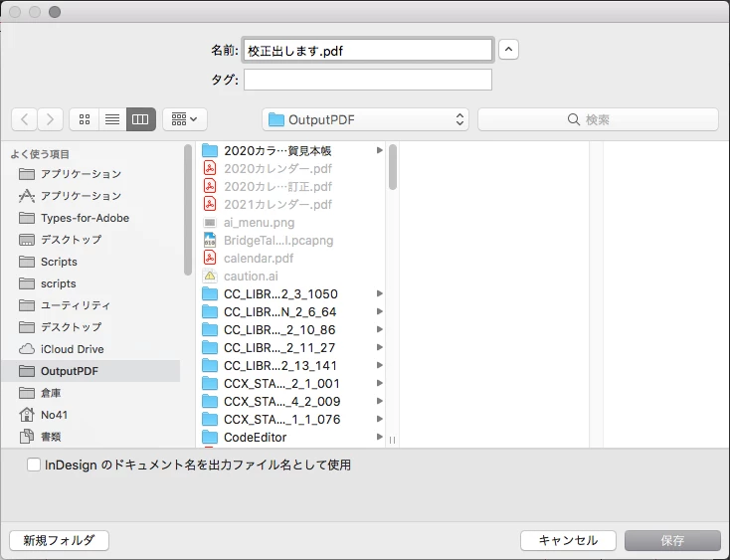Click the 名前 filename field
The width and height of the screenshot is (730, 560).
click(368, 51)
